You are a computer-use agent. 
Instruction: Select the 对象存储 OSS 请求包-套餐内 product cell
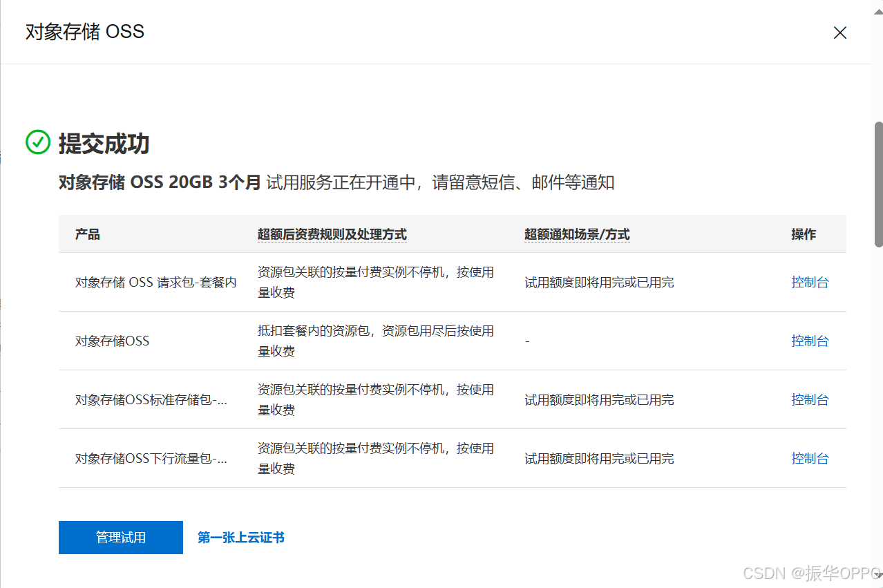156,282
